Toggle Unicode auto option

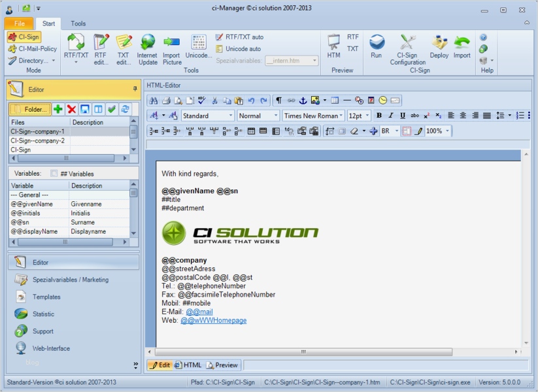point(238,49)
